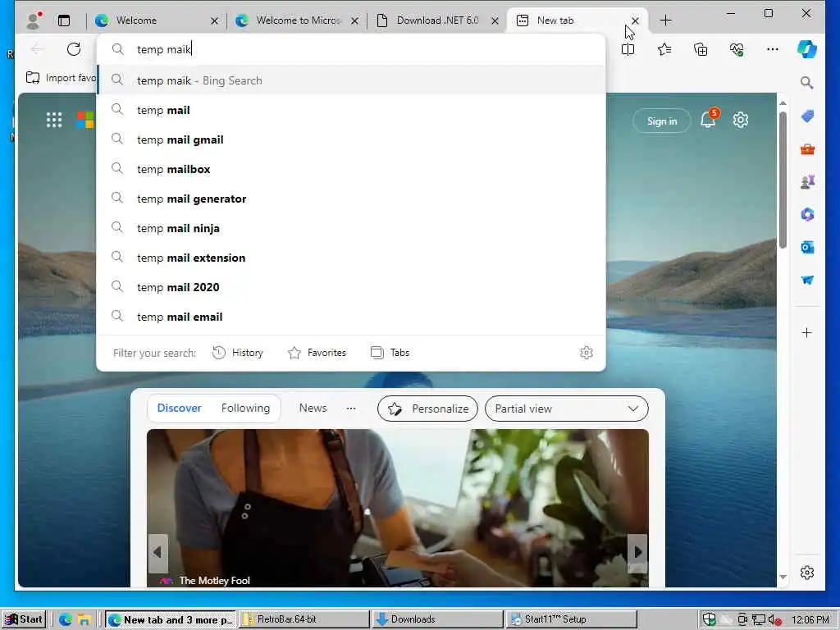Close the Download .NET 6.0 tab

coord(495,21)
